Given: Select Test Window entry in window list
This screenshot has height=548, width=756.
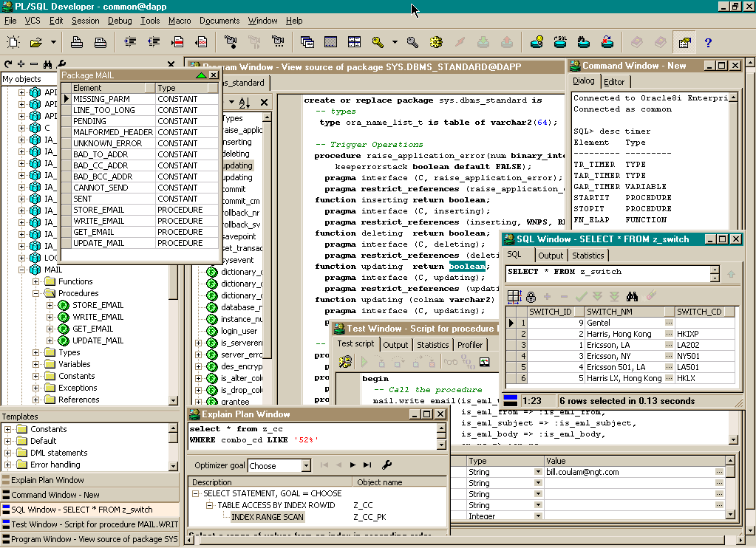Looking at the screenshot, I should 90,524.
